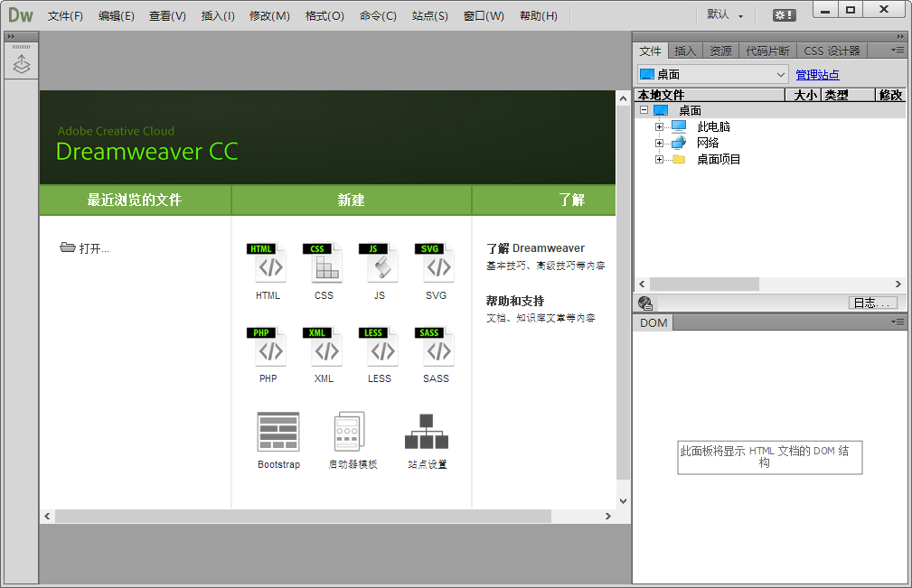Screen dimensions: 912x588
Task: Select the 文件 panel tab
Action: [650, 51]
